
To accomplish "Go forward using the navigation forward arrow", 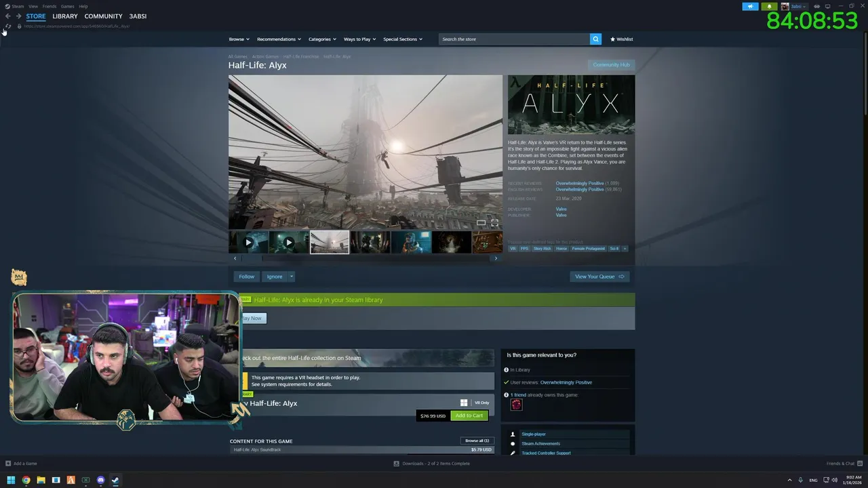I will [x=18, y=16].
